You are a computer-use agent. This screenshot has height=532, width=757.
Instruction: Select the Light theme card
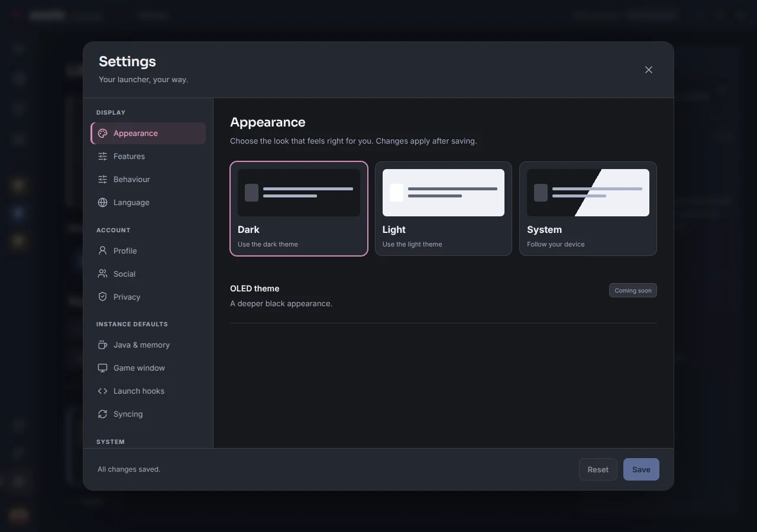pos(444,209)
